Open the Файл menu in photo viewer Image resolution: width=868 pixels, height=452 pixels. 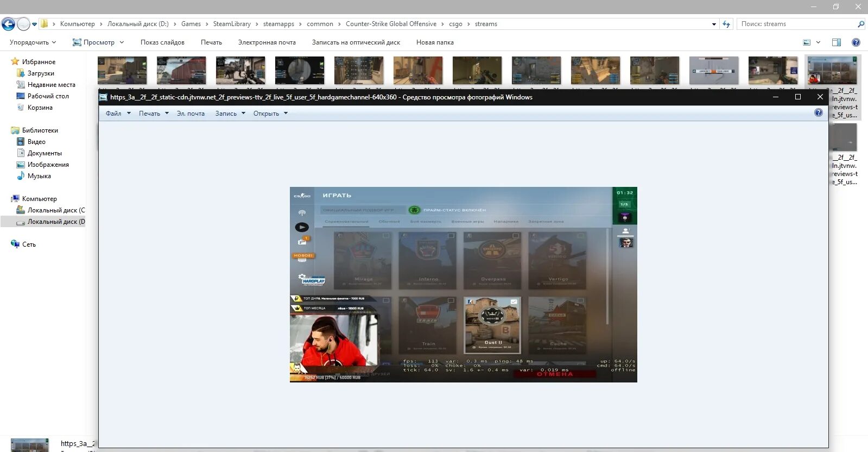coord(118,114)
